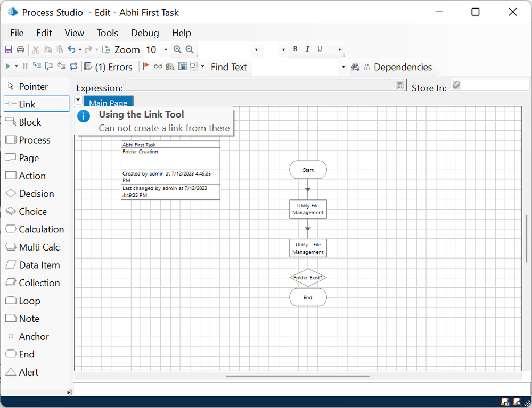Click the Dependencies button
Screen dimensions: 532x408
(x=398, y=67)
